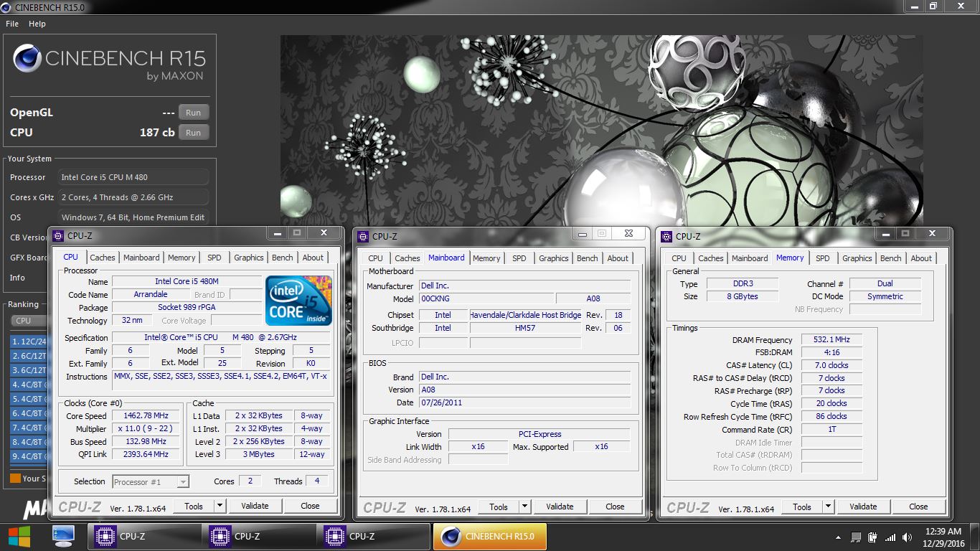Click the Cinebench title bar app icon

point(7,6)
